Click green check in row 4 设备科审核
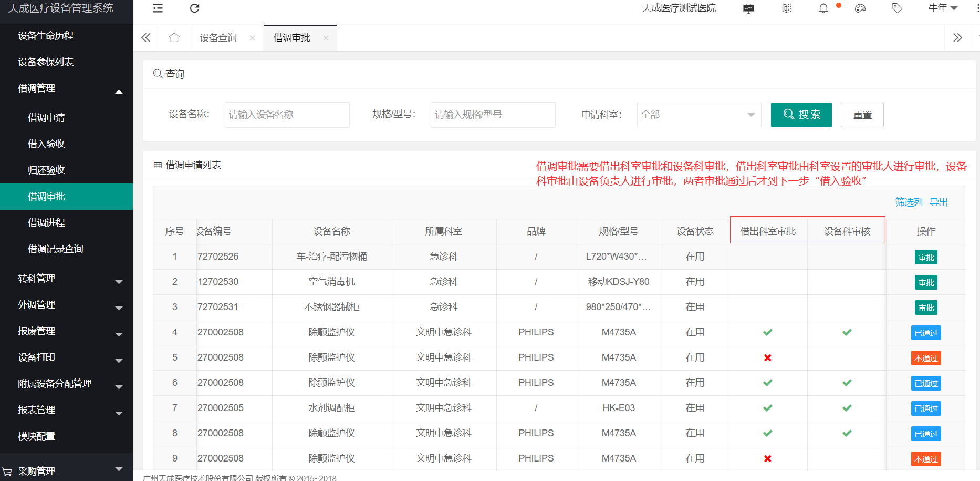Viewport: 980px width, 481px height. [847, 332]
